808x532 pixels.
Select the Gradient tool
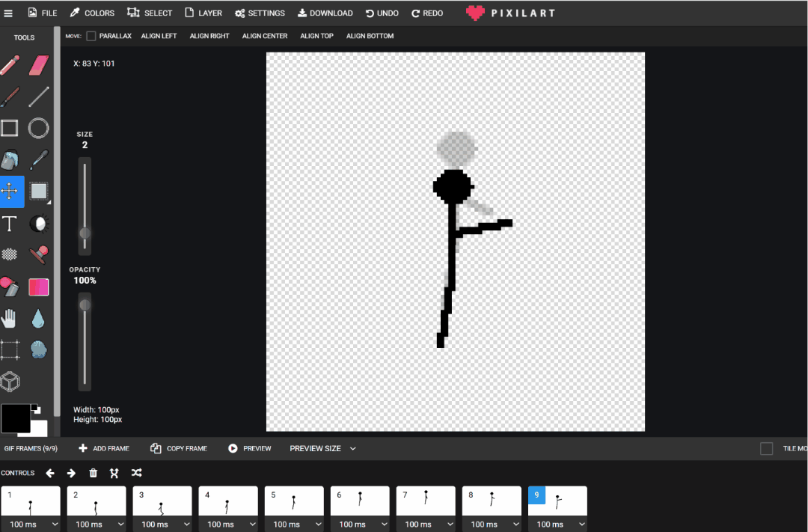39,287
